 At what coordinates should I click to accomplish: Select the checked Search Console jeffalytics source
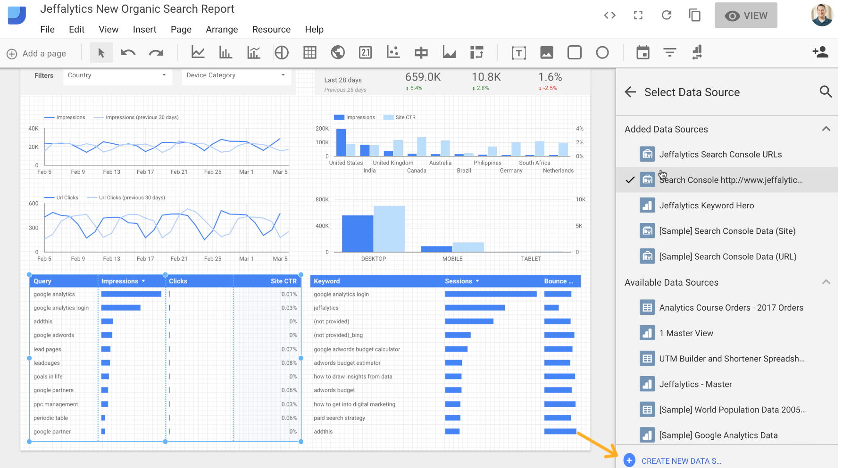[x=726, y=180]
